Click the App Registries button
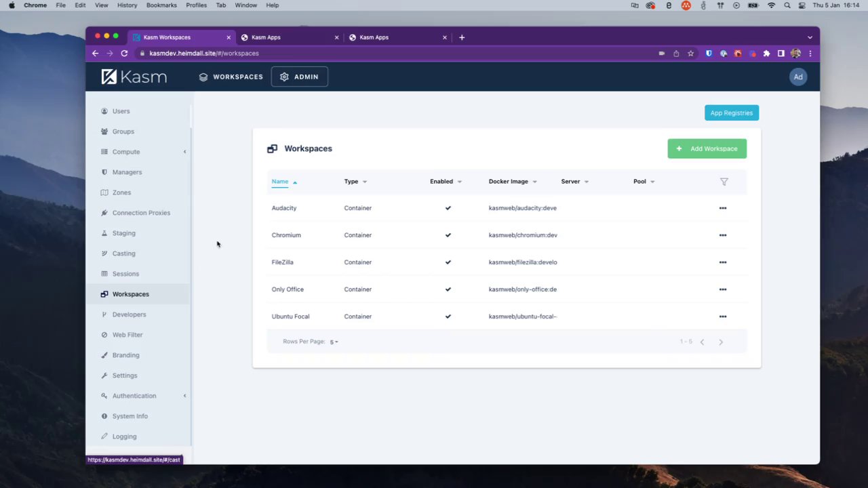The image size is (868, 488). tap(732, 113)
